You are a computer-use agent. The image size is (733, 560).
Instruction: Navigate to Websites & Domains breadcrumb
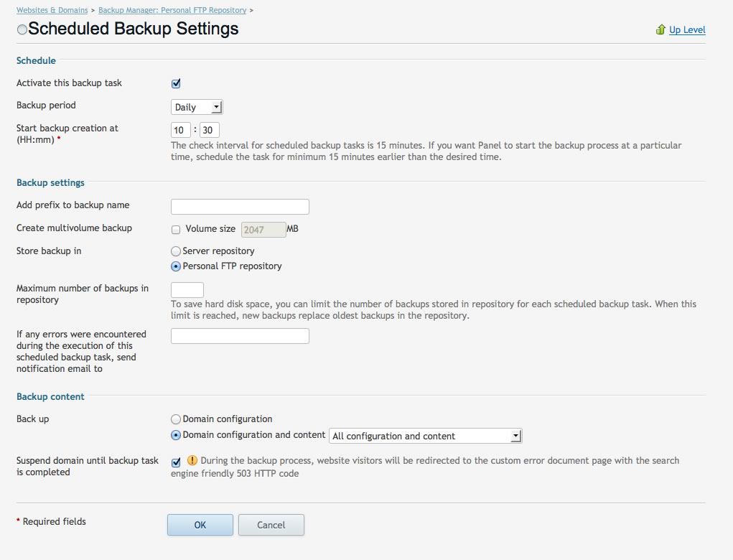pyautogui.click(x=52, y=10)
